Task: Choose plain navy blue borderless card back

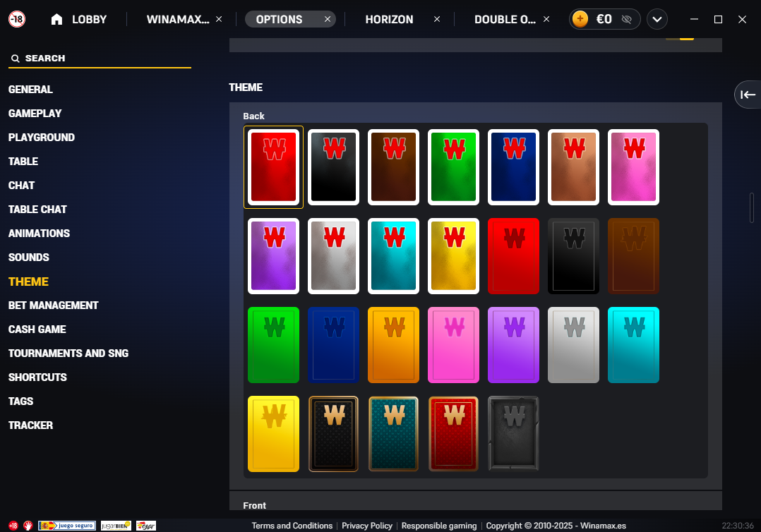Action: click(x=333, y=345)
